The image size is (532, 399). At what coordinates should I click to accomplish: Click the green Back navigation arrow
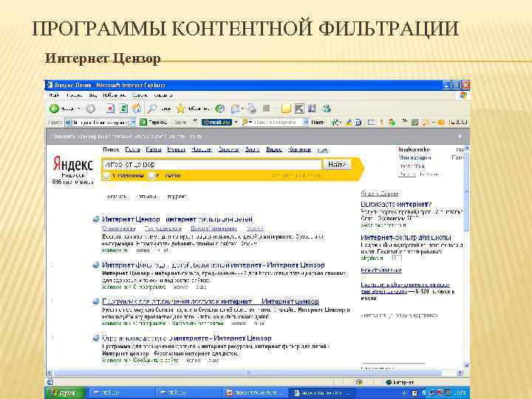(54, 109)
